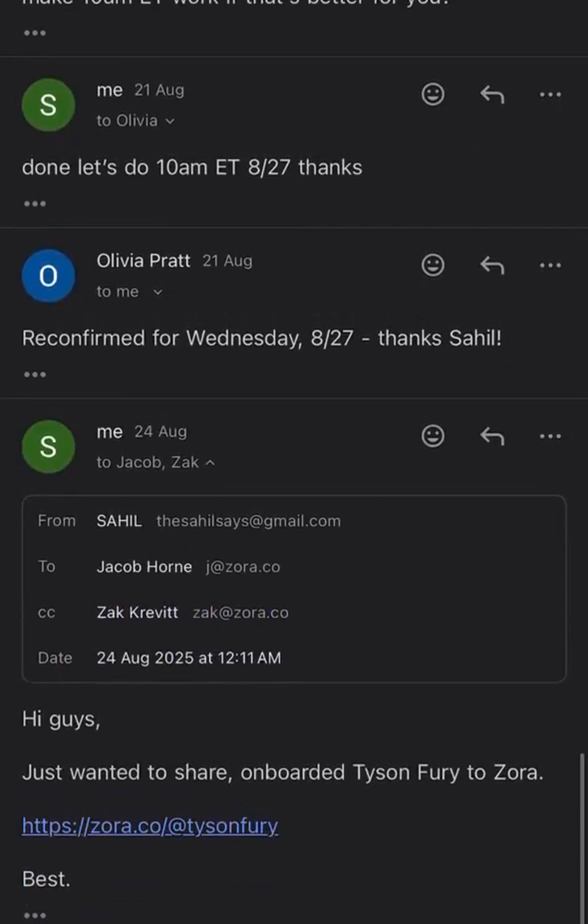Click the zak@zora.co address in cc
Screen dimensions: 588x924
[x=241, y=613]
